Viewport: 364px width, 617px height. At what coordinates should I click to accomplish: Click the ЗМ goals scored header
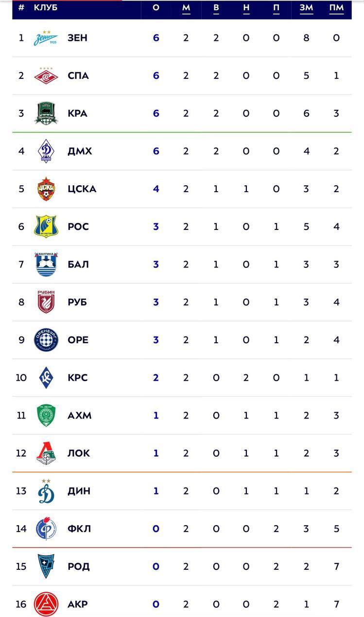(x=306, y=8)
